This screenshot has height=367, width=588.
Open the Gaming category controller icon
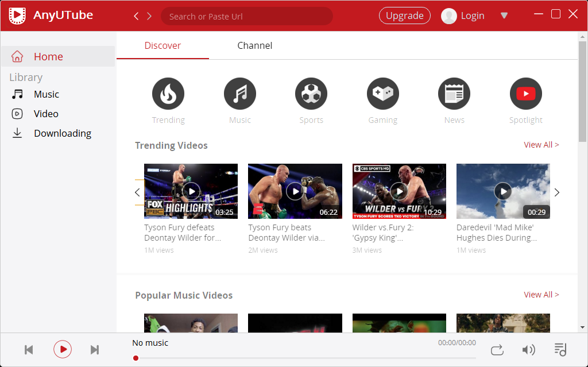coord(383,94)
